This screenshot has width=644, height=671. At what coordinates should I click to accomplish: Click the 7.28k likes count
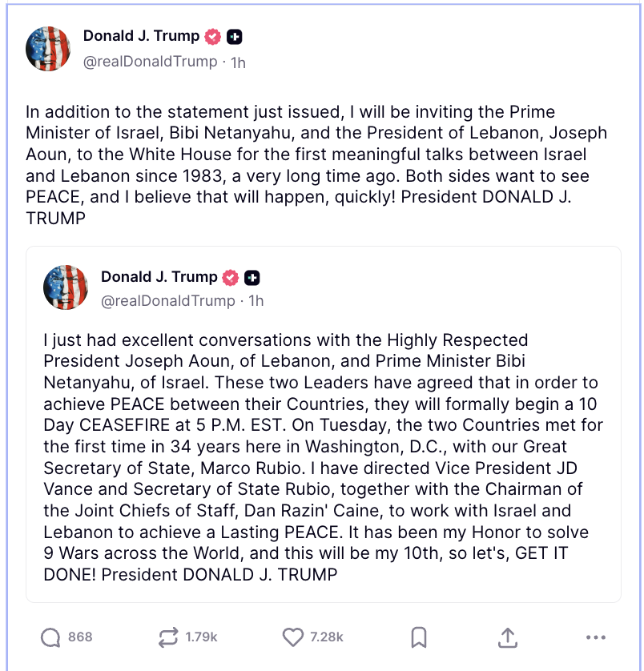(327, 637)
